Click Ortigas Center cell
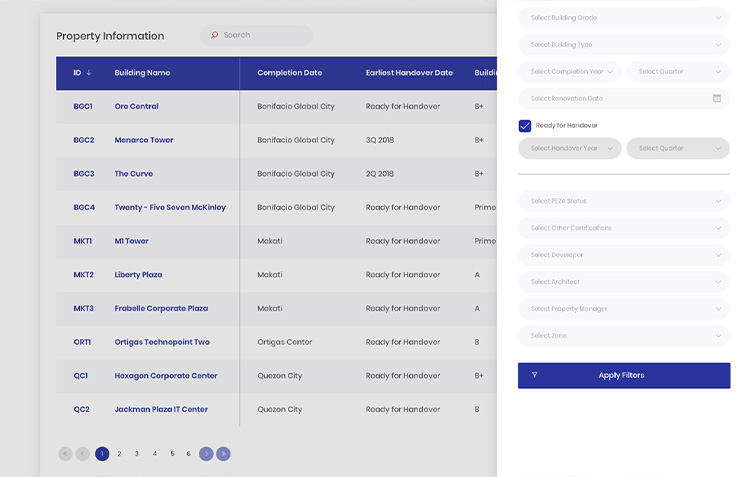 285,342
